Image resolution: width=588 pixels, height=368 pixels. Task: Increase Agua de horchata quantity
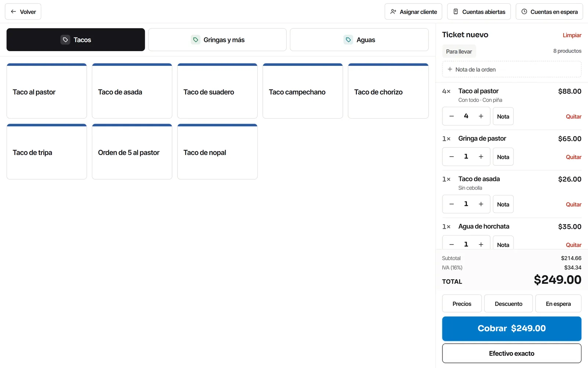tap(481, 244)
